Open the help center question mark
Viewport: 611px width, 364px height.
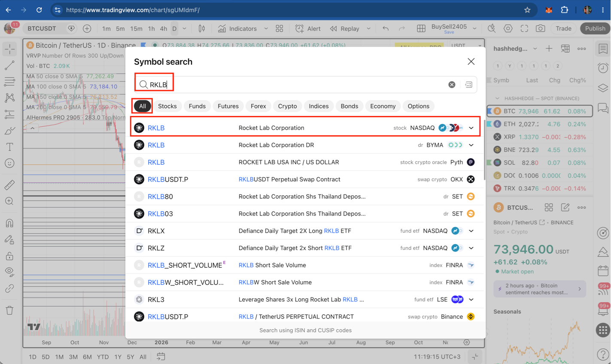pyautogui.click(x=603, y=355)
